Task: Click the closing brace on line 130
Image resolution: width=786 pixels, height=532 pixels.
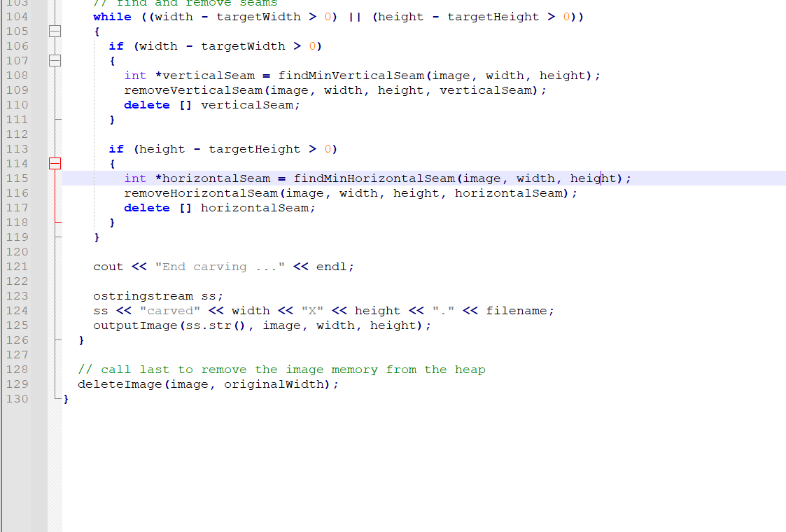Action: (x=66, y=399)
